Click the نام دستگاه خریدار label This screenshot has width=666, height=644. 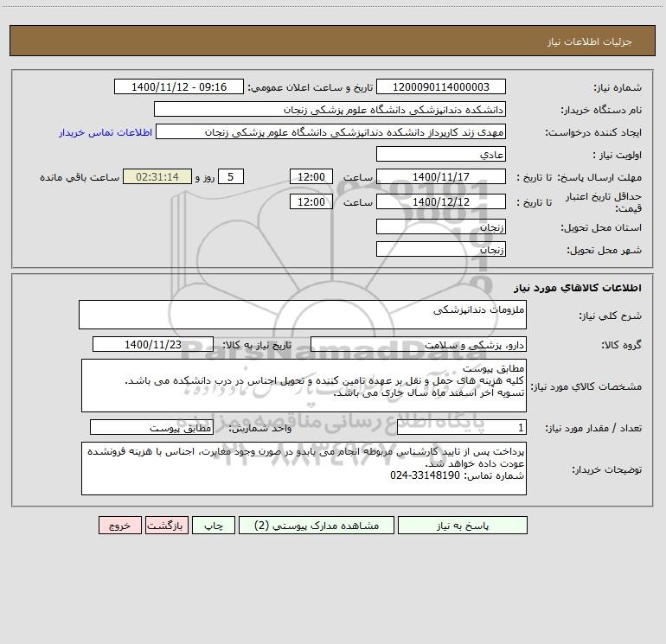(x=601, y=111)
